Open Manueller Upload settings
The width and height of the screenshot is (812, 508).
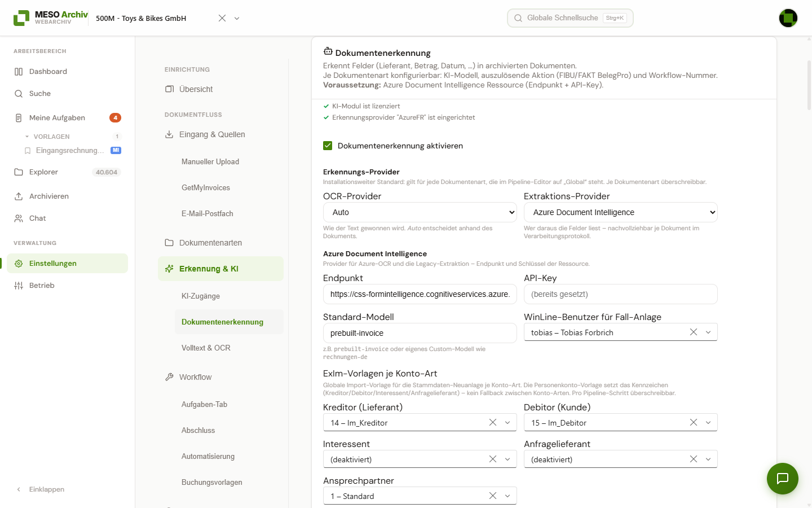coord(229,161)
